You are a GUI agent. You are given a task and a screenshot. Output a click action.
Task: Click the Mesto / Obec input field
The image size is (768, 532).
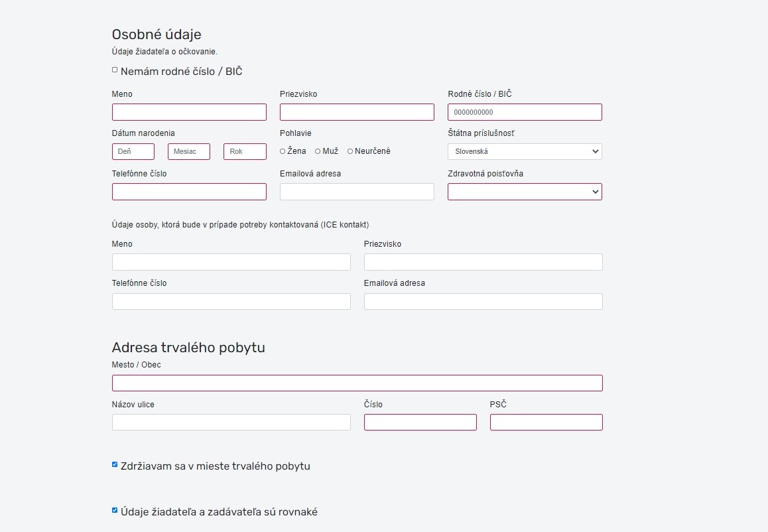tap(357, 383)
